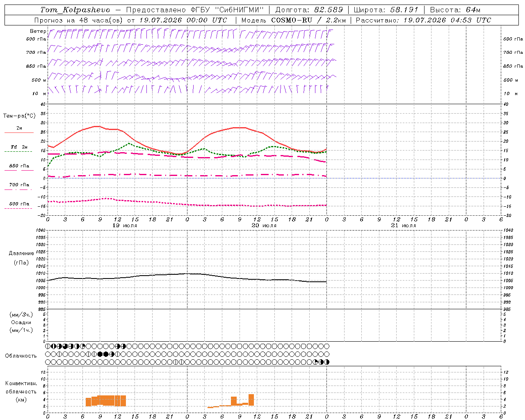The width and height of the screenshot is (525, 420).
Task: Click the red 2м temperature legend line
Action: 19,132
